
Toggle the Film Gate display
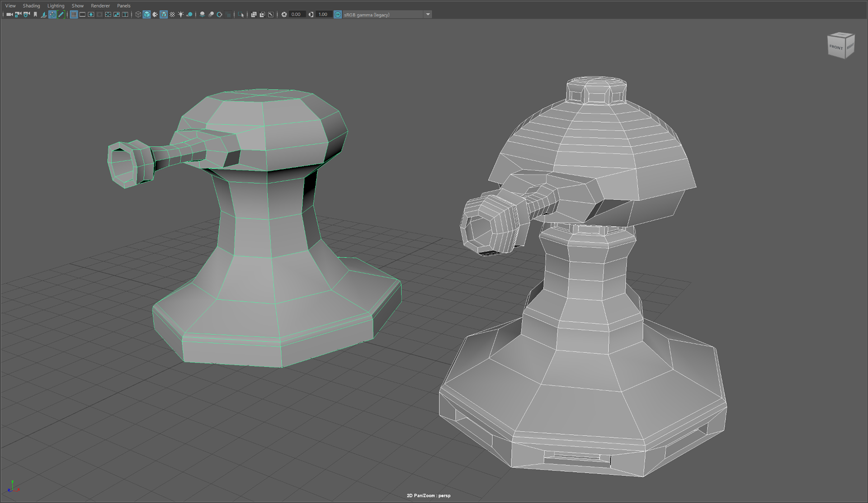coord(82,14)
